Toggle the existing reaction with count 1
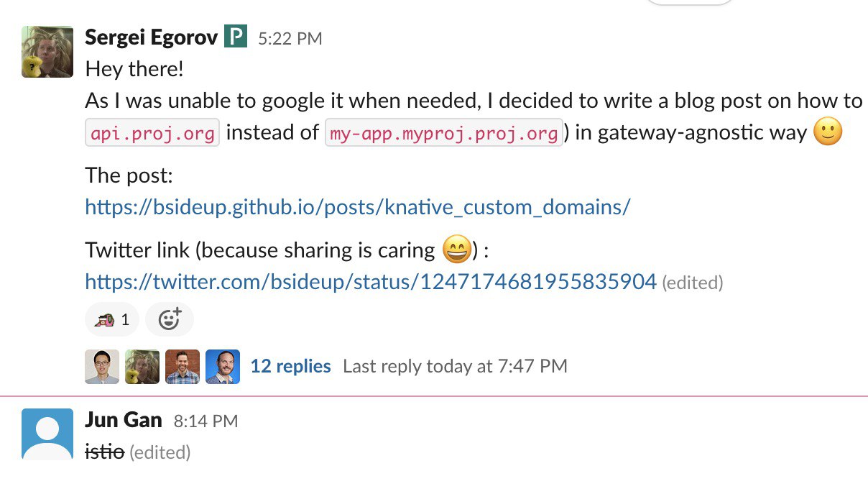Image resolution: width=868 pixels, height=489 pixels. point(112,319)
